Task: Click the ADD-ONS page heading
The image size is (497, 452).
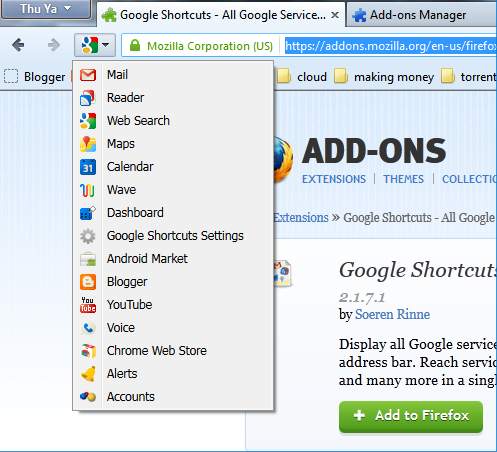Action: [374, 151]
